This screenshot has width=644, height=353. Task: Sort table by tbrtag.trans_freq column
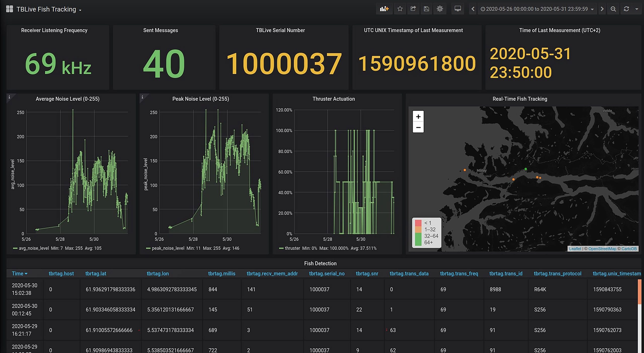[x=459, y=273]
